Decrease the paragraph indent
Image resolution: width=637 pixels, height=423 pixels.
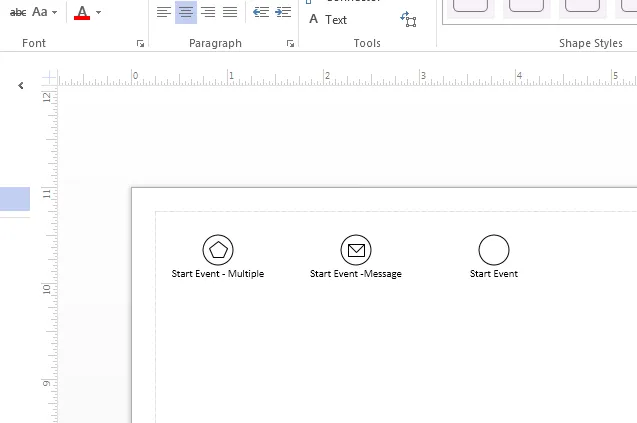pyautogui.click(x=261, y=12)
